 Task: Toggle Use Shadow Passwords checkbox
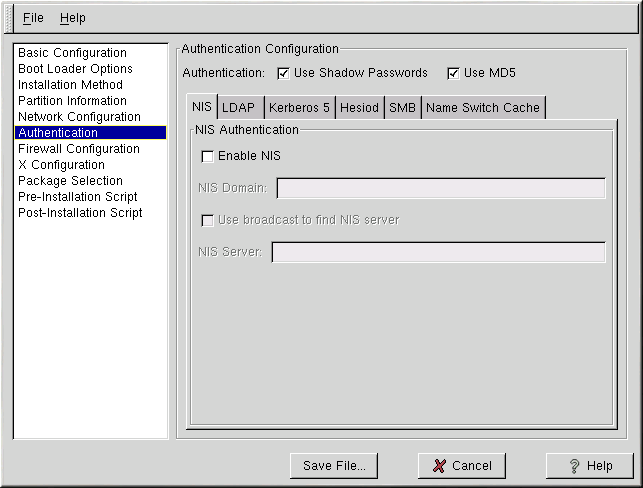click(283, 73)
